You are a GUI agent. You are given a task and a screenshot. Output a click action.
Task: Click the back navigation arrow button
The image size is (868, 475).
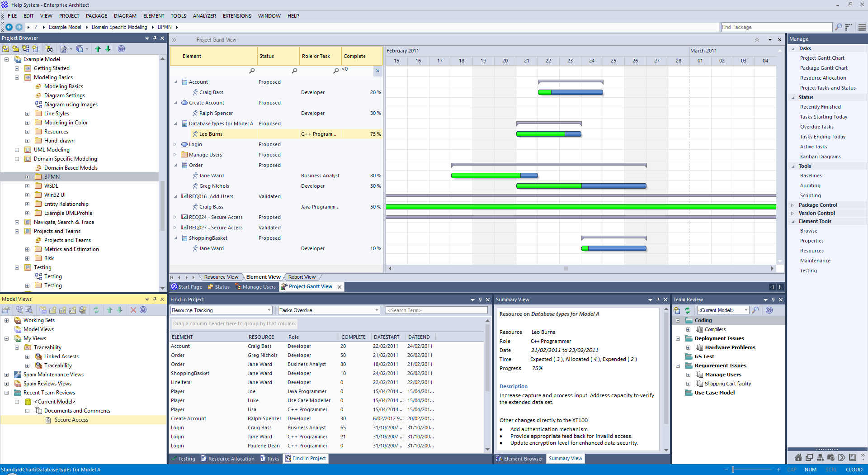click(x=9, y=27)
